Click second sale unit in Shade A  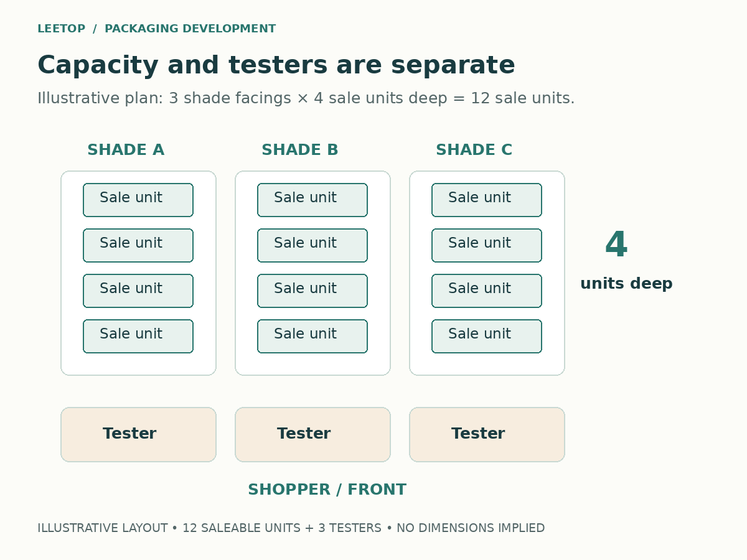(138, 245)
